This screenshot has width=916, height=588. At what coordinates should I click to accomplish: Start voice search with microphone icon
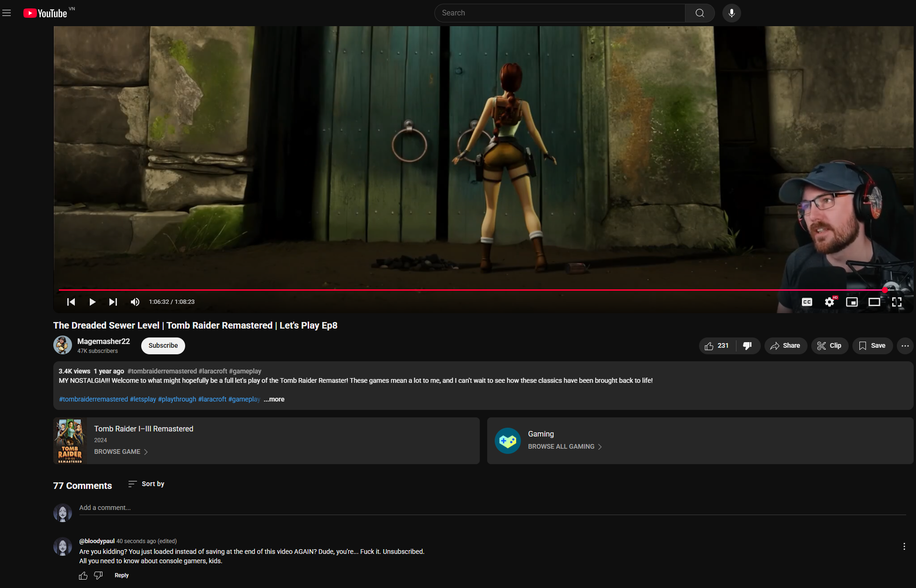[731, 13]
